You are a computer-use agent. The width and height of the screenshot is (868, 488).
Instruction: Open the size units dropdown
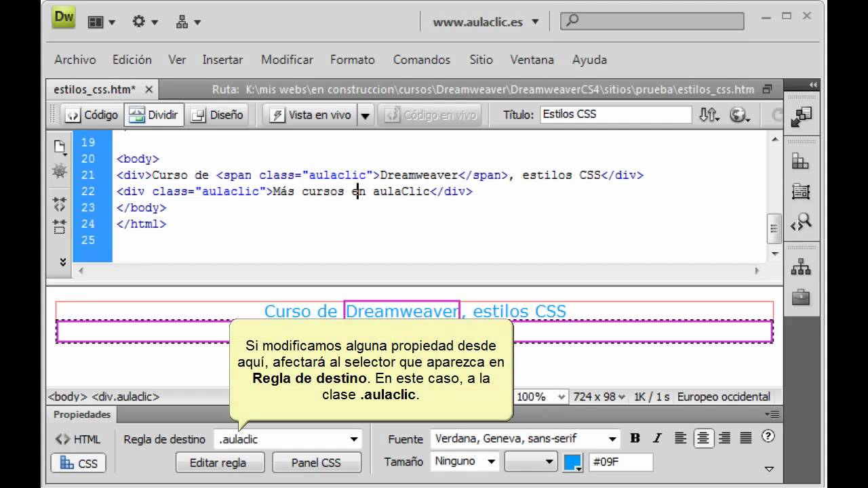click(x=531, y=462)
